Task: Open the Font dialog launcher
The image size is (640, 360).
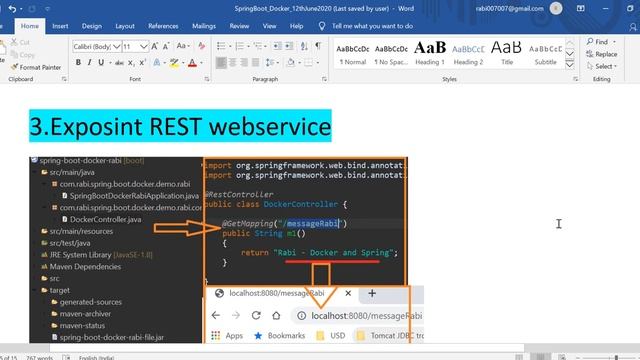Action: click(x=207, y=79)
